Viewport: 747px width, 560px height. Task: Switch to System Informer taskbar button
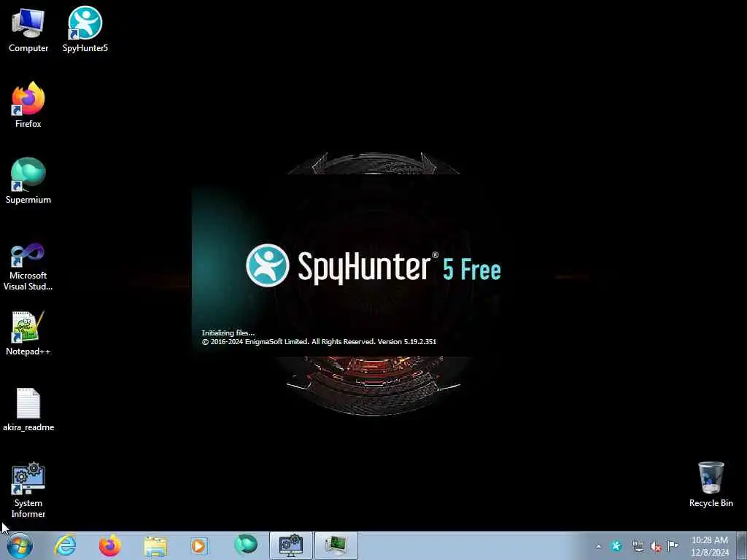(290, 545)
